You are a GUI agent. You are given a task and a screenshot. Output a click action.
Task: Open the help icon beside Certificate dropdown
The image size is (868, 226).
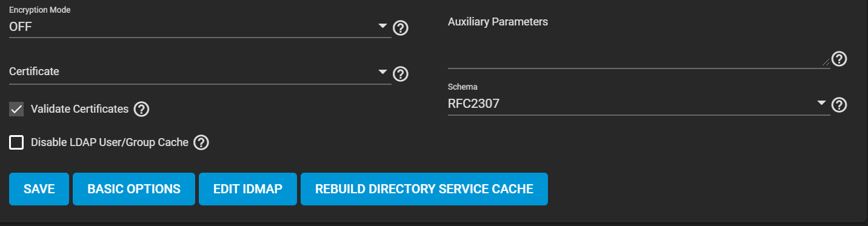pyautogui.click(x=400, y=74)
